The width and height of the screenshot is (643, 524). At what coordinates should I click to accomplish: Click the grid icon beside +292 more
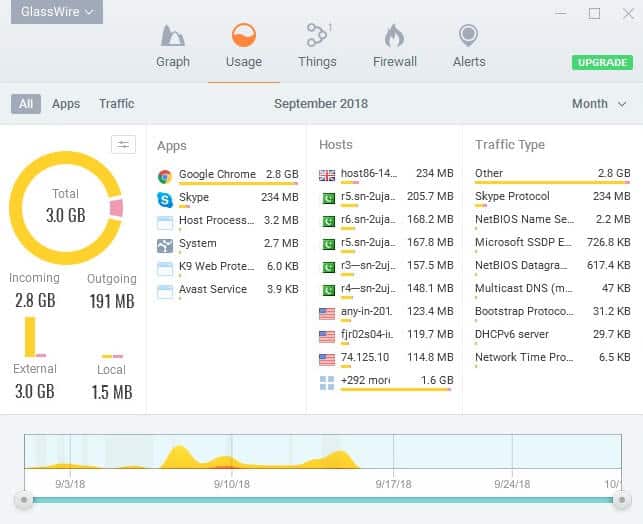[327, 383]
